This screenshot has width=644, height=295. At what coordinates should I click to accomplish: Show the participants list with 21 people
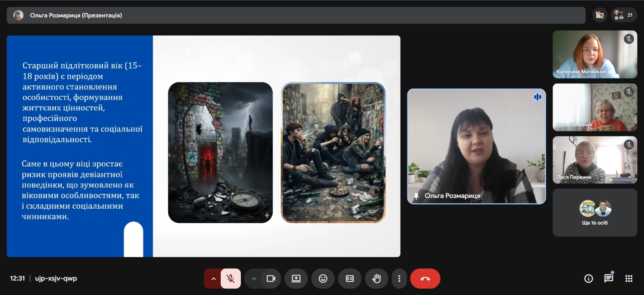tap(623, 15)
